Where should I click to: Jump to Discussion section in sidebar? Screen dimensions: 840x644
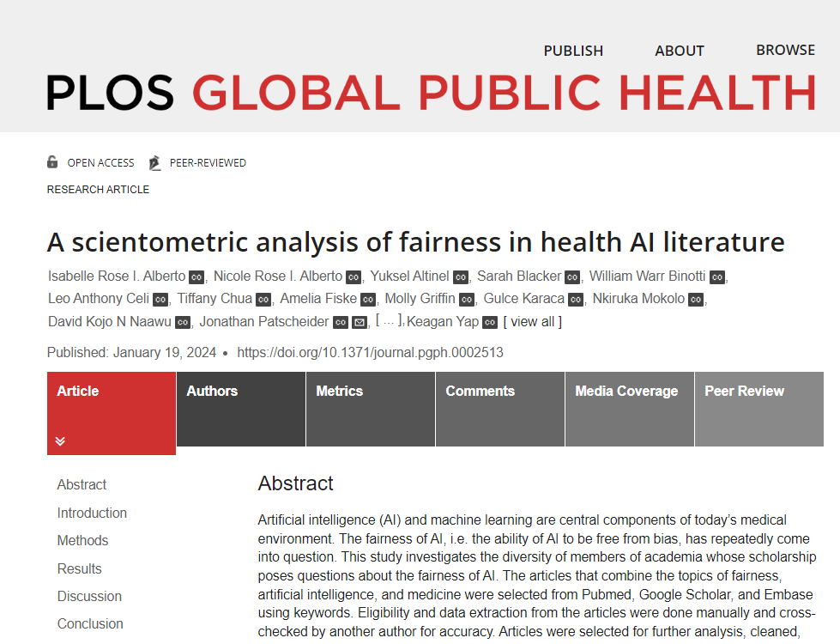(x=89, y=596)
